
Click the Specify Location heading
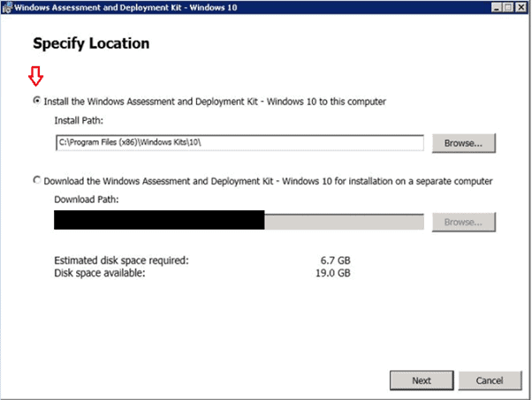click(x=91, y=44)
